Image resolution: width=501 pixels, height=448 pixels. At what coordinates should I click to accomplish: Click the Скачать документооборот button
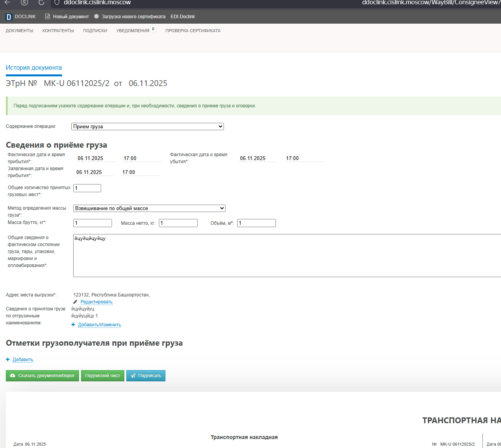(42, 376)
